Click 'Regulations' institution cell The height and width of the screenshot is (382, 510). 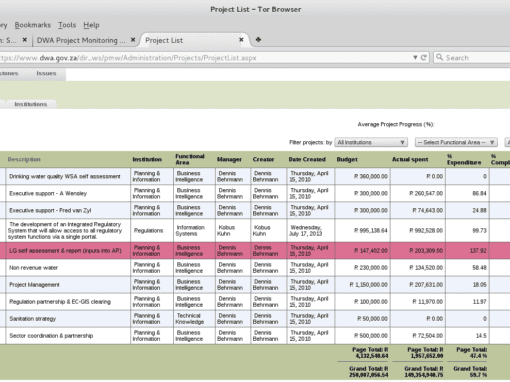tap(148, 230)
